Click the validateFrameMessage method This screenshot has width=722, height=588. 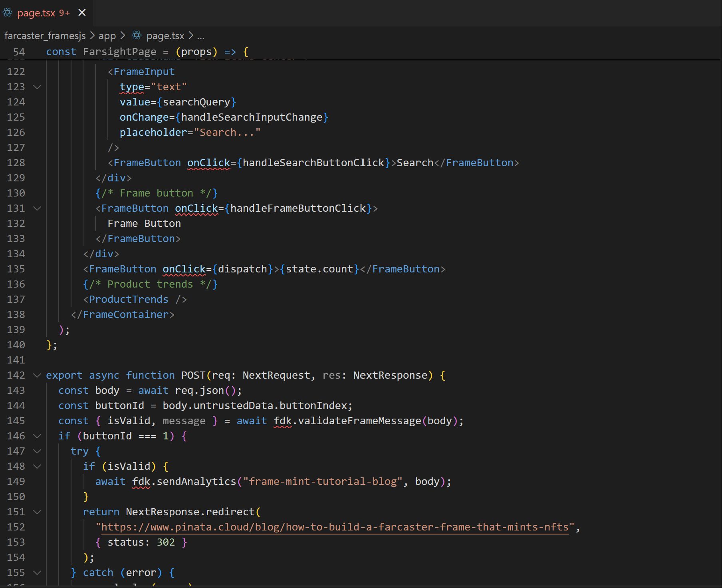click(359, 421)
